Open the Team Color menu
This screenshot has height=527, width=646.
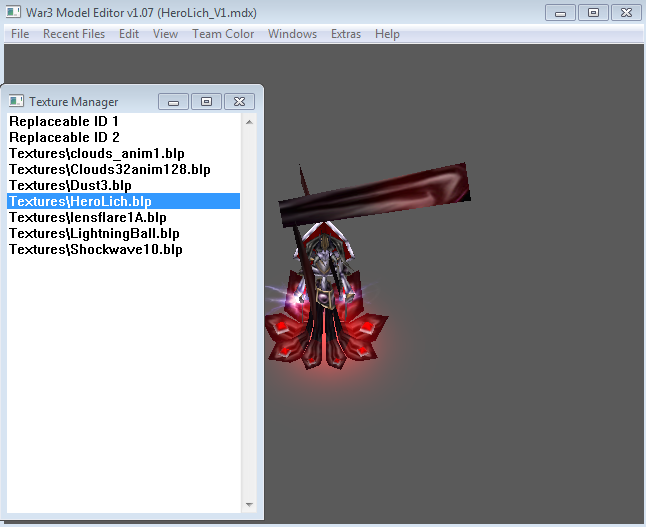(223, 34)
